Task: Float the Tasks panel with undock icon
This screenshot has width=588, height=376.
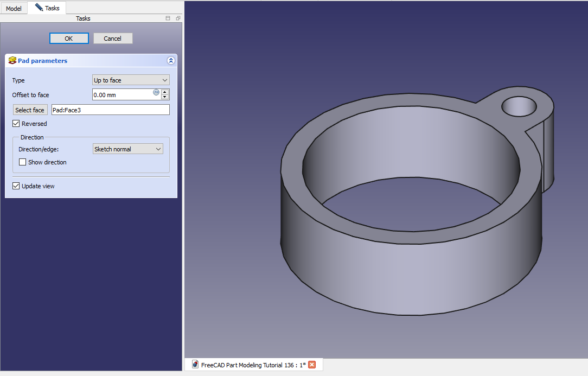Action: [x=178, y=18]
